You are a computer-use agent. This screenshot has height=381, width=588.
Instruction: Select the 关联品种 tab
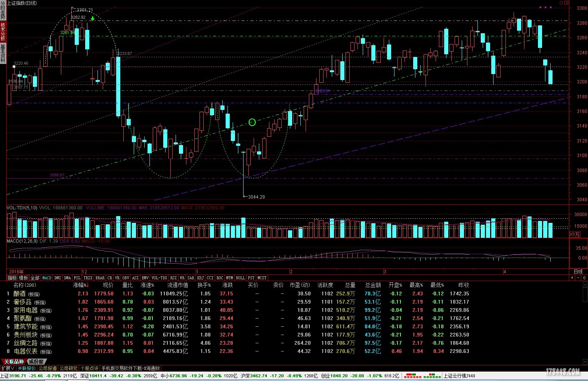(14, 362)
